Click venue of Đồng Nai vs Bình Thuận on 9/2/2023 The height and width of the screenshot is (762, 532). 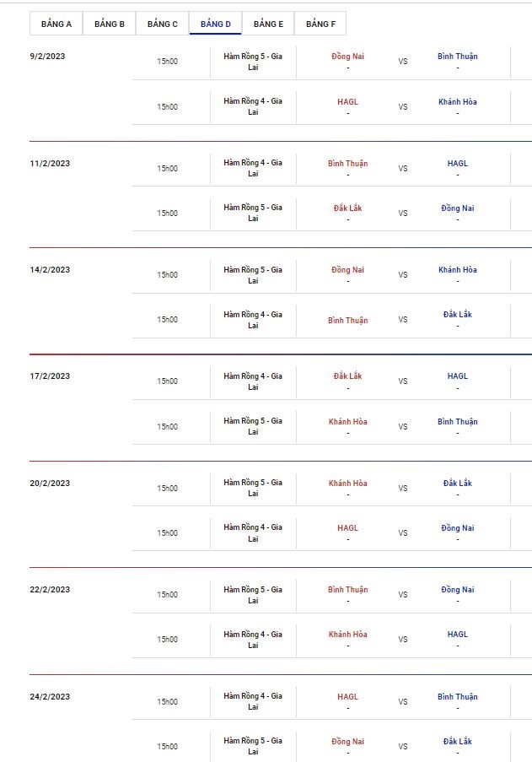click(253, 62)
